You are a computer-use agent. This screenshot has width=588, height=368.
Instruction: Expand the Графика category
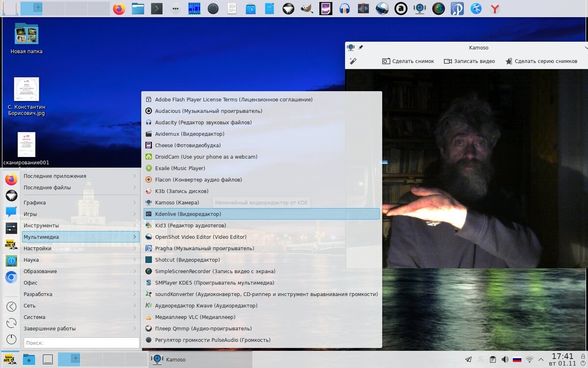pyautogui.click(x=81, y=203)
